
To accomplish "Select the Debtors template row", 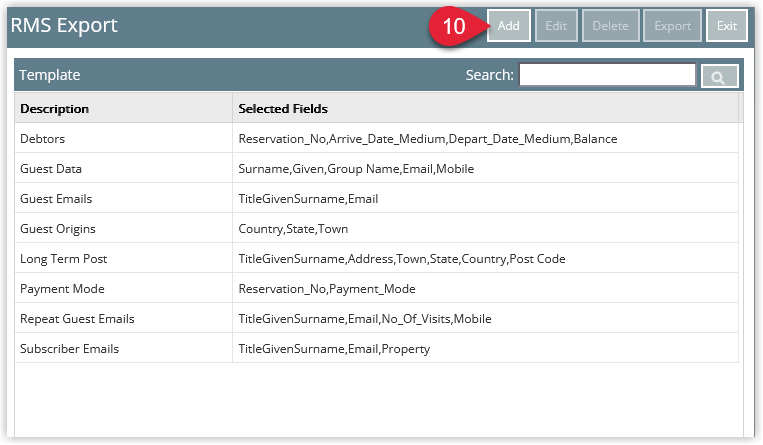I will click(x=376, y=139).
